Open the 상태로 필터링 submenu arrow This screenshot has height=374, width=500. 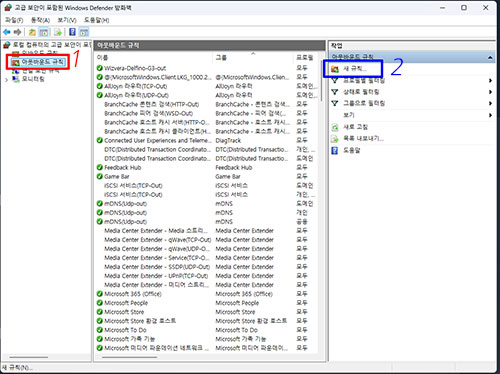pos(490,92)
